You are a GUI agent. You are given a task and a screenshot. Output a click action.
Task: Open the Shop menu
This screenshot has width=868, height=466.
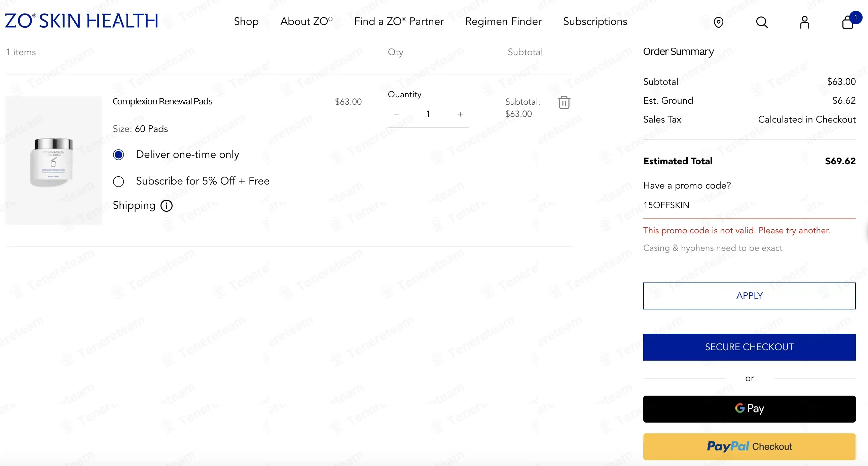(246, 22)
